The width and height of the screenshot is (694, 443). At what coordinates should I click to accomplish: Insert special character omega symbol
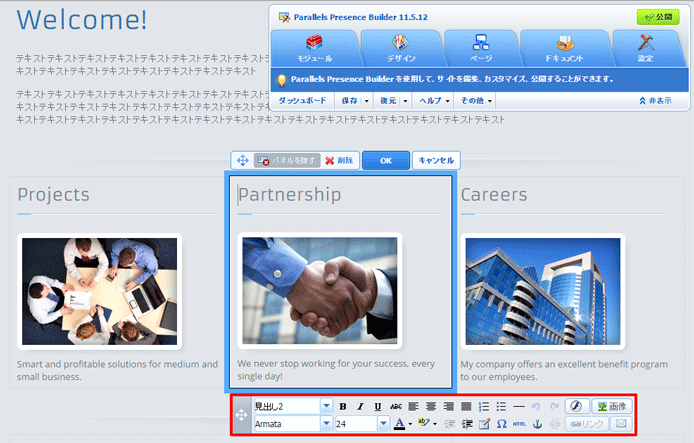[501, 424]
